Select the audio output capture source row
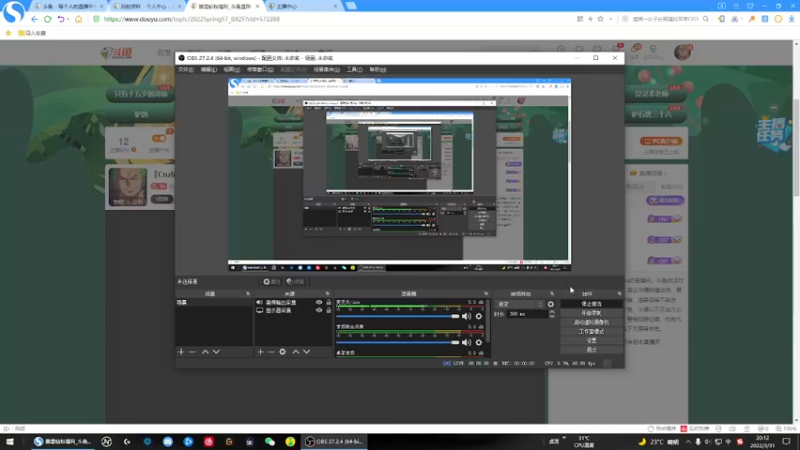The width and height of the screenshot is (800, 450). click(293, 303)
